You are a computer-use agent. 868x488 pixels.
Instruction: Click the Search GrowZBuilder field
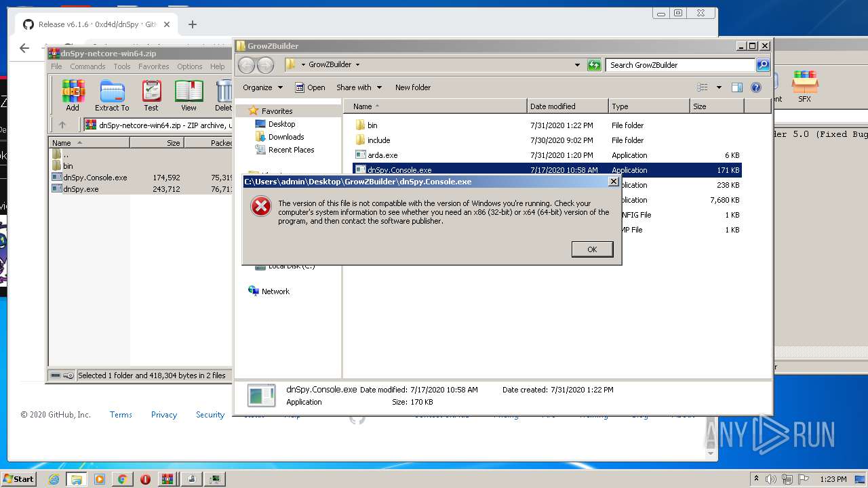click(679, 65)
